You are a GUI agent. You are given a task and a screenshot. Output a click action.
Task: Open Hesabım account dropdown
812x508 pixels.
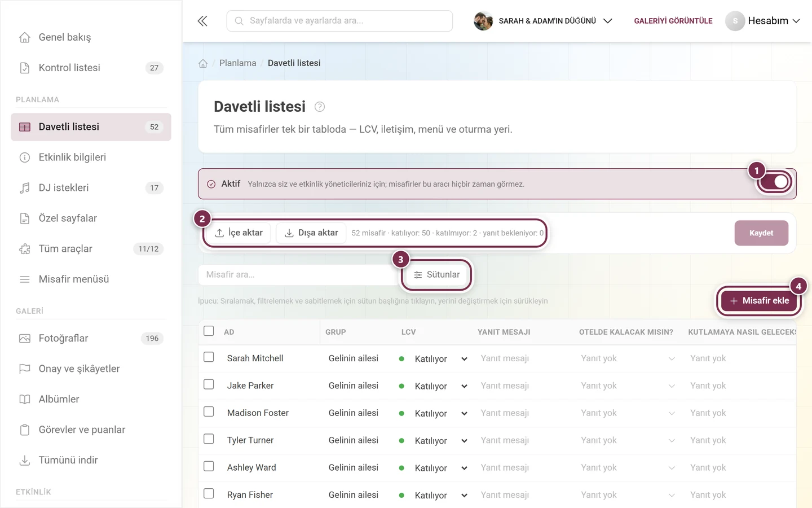763,21
